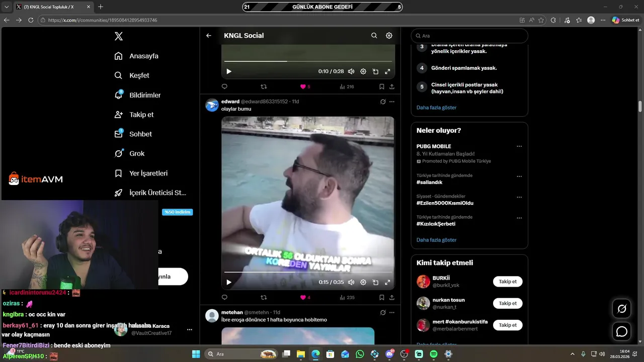Viewport: 644px width, 362px height.
Task: Open the floating chat messages button
Action: (x=622, y=332)
